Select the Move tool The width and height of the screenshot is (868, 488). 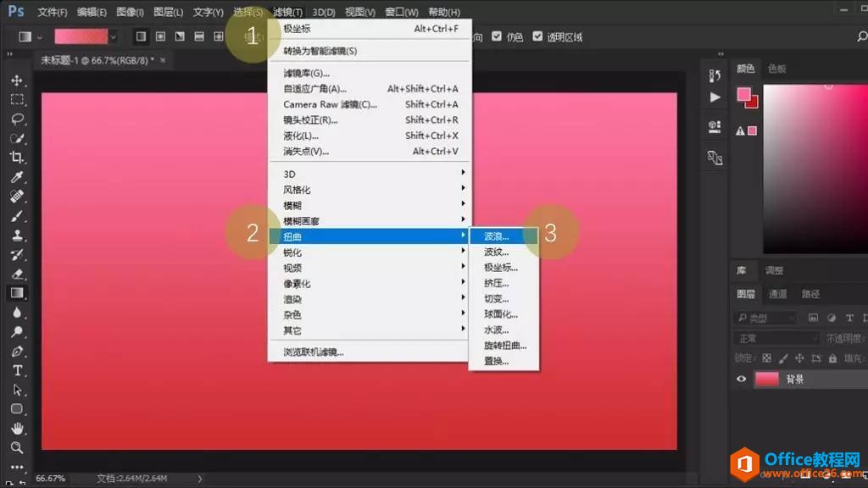point(17,81)
